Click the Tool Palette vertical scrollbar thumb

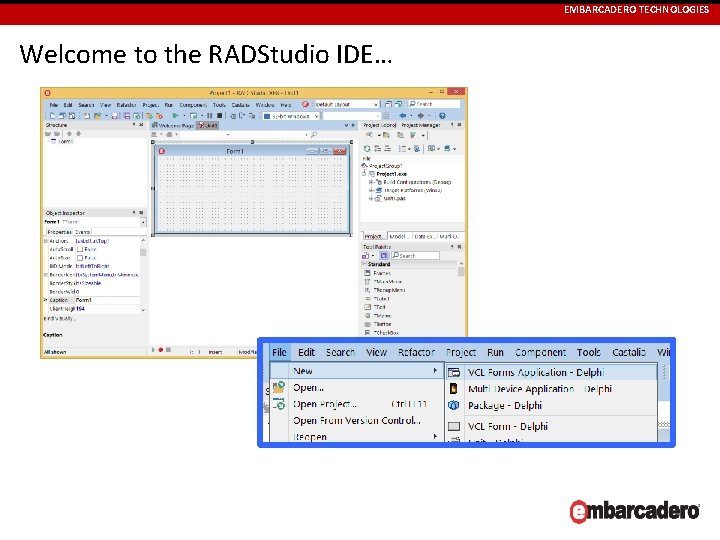(461, 271)
